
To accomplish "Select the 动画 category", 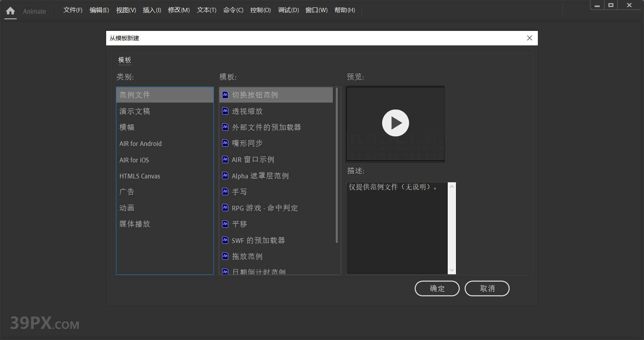I will tap(165, 208).
